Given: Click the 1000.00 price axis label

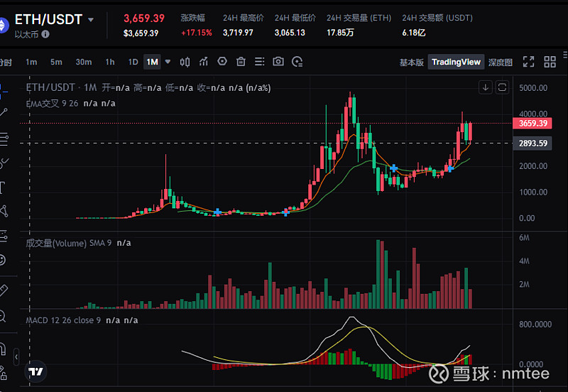Looking at the screenshot, I should [x=533, y=192].
